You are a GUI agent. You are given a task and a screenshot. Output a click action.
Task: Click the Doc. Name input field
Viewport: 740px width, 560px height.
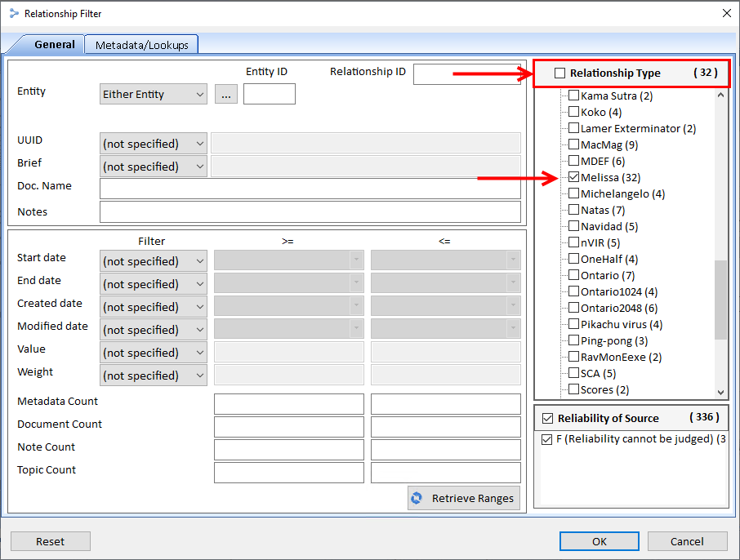310,189
